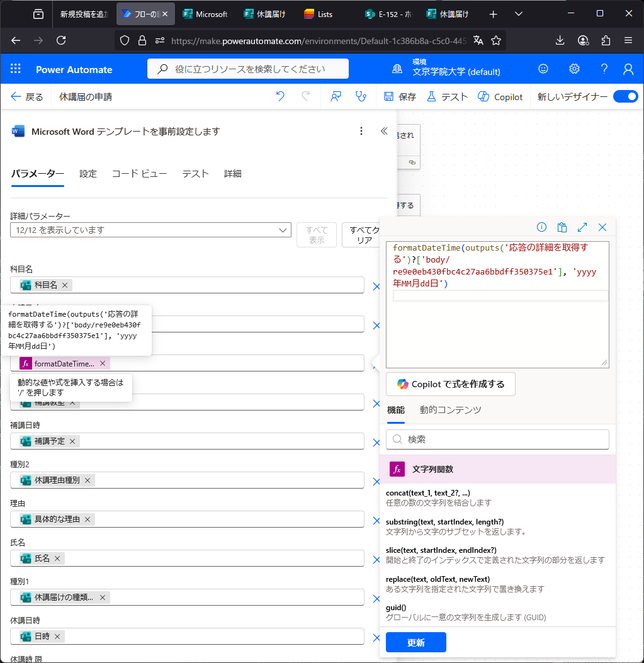The height and width of the screenshot is (663, 644).
Task: Click the 更新 button
Action: (415, 643)
